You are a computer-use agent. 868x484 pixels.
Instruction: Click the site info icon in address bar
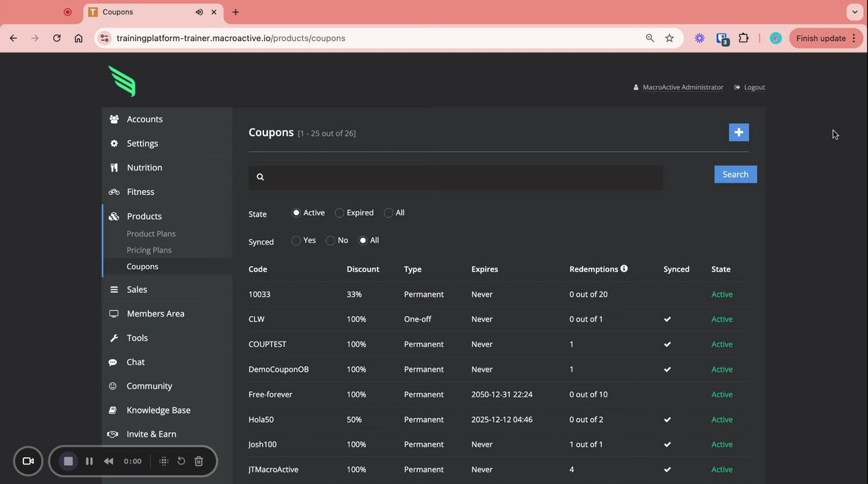pos(104,38)
